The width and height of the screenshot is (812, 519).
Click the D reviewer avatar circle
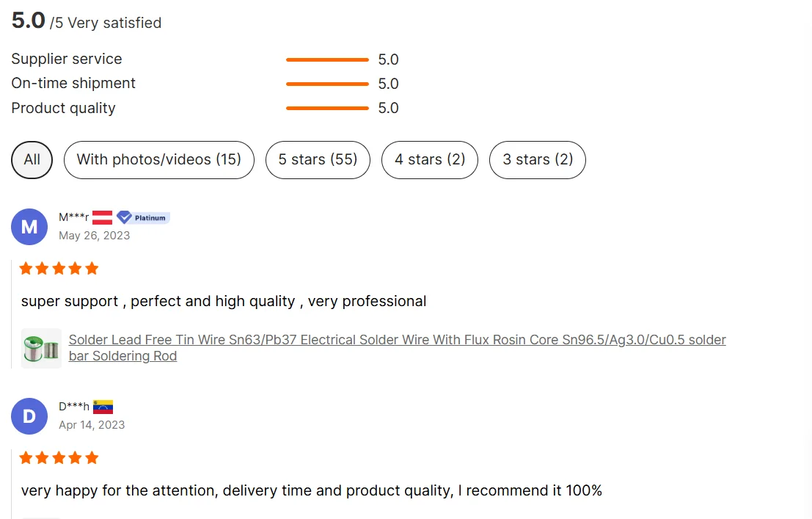tap(29, 416)
